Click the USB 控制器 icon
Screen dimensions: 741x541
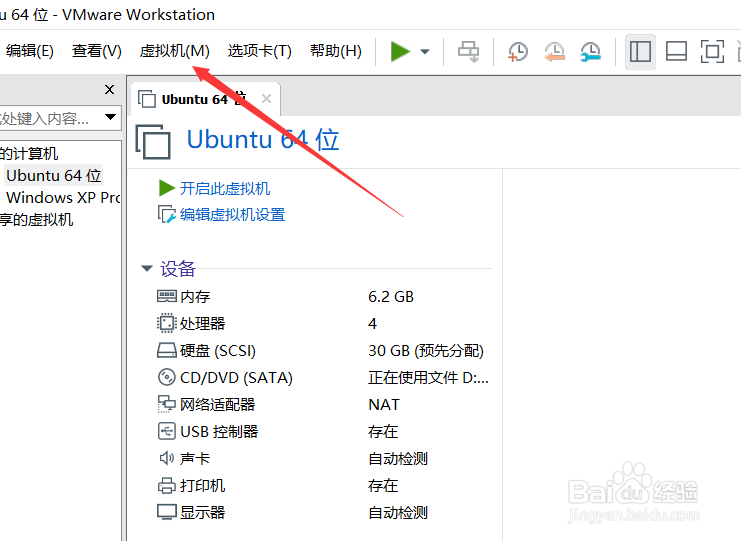click(166, 431)
